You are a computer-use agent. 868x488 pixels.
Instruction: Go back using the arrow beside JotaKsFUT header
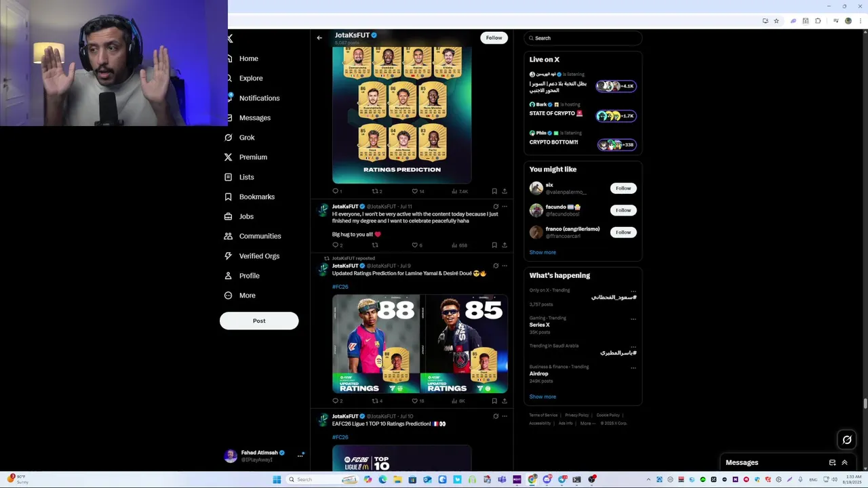pyautogui.click(x=319, y=38)
